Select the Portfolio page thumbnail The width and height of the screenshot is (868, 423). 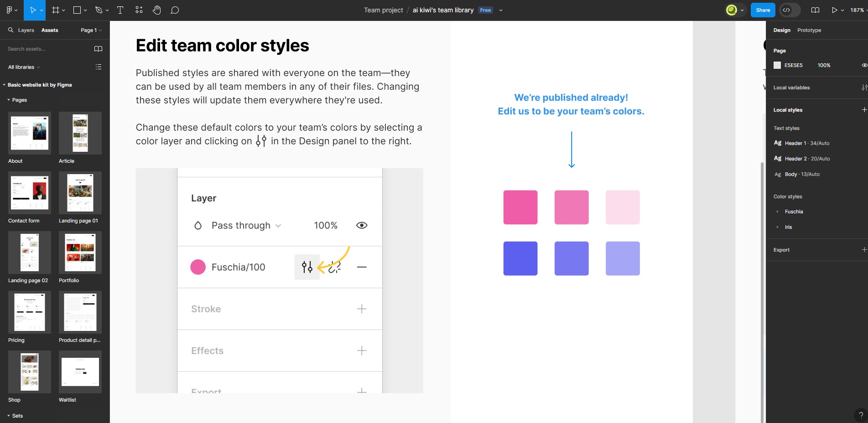coord(80,253)
